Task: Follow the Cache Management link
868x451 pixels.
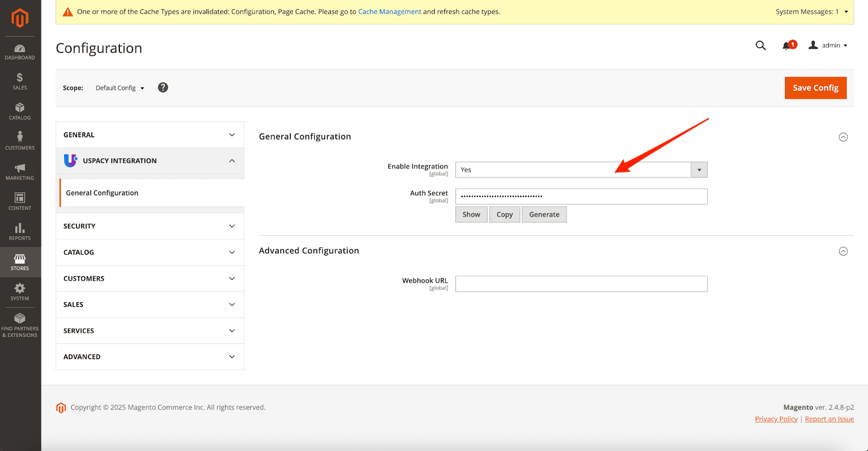Action: pos(389,11)
